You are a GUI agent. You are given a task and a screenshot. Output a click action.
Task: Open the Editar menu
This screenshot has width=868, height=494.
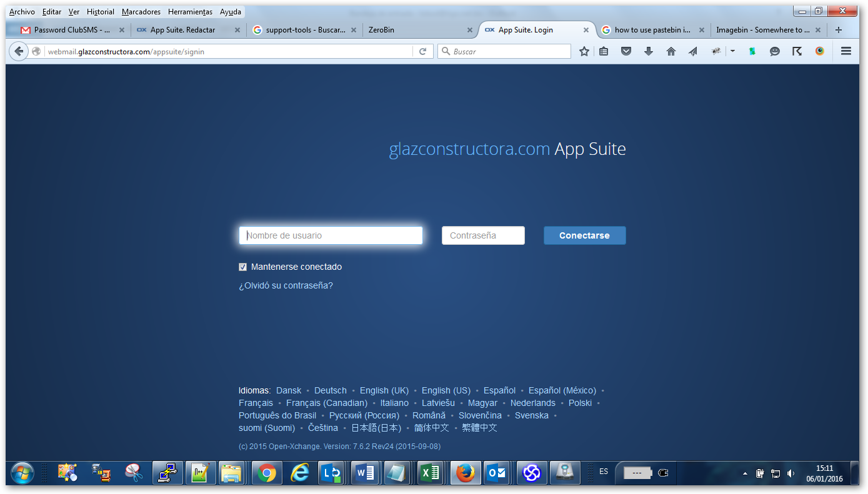52,12
